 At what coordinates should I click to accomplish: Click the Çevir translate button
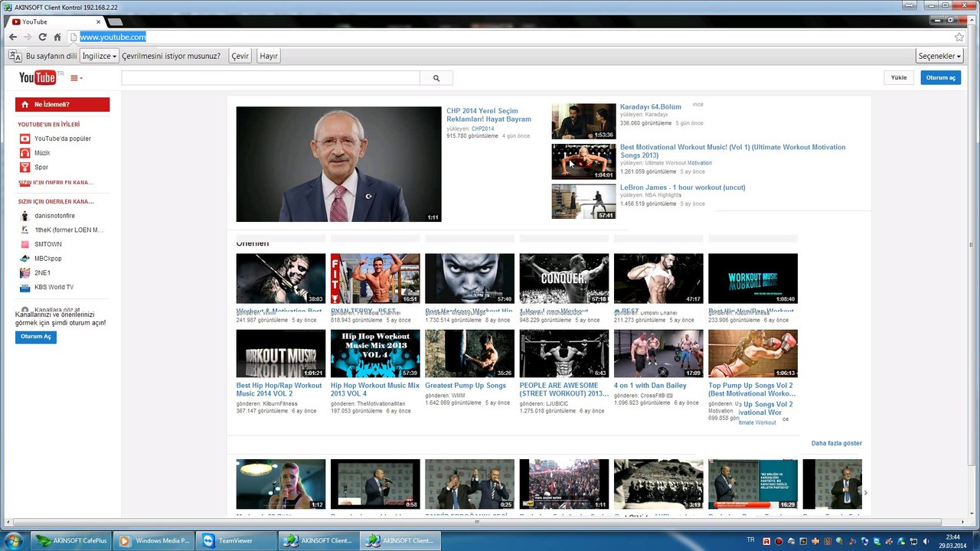click(240, 56)
